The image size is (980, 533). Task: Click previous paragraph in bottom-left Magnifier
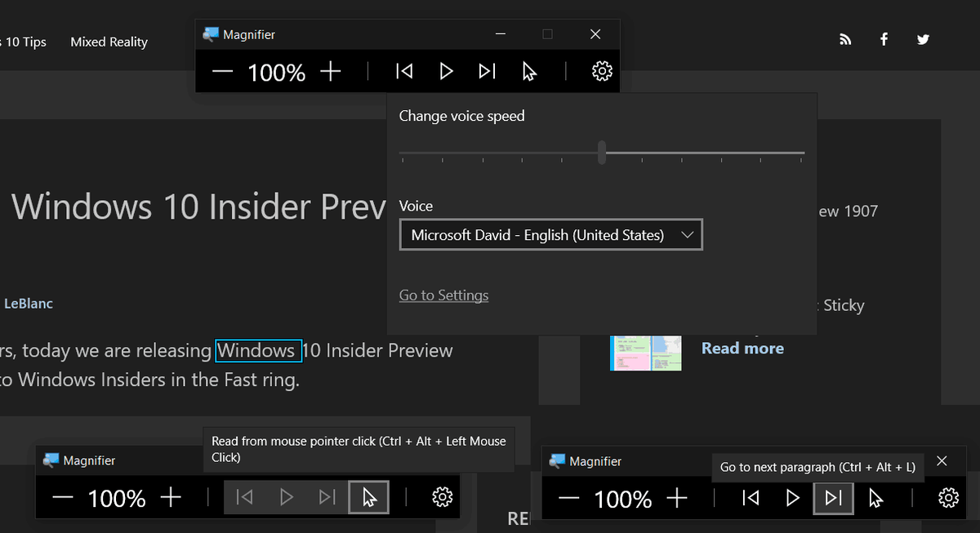(x=244, y=497)
